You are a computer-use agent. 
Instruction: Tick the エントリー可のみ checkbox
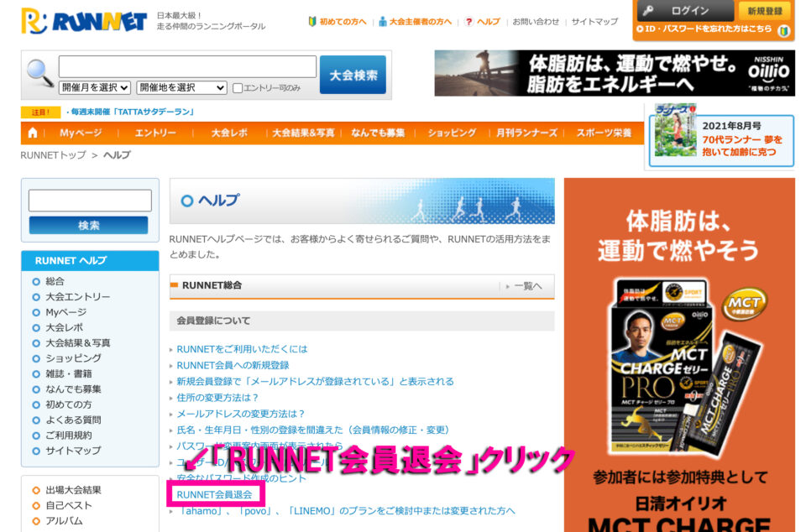[x=238, y=88]
